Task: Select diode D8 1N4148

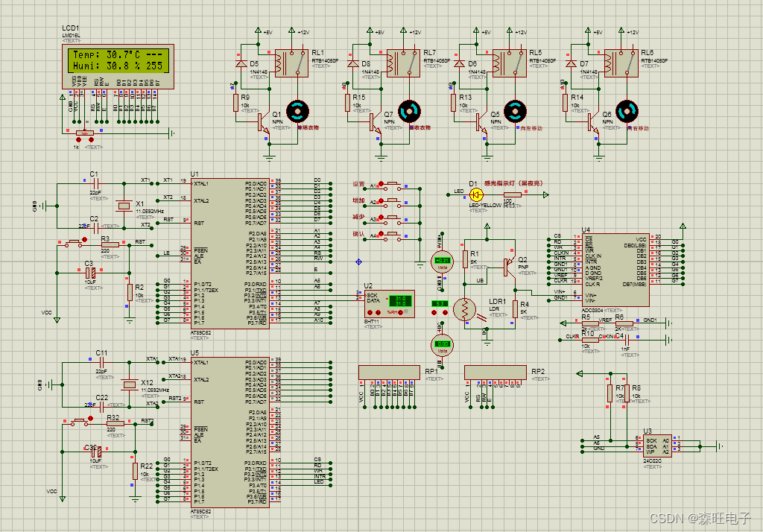Action: point(352,64)
